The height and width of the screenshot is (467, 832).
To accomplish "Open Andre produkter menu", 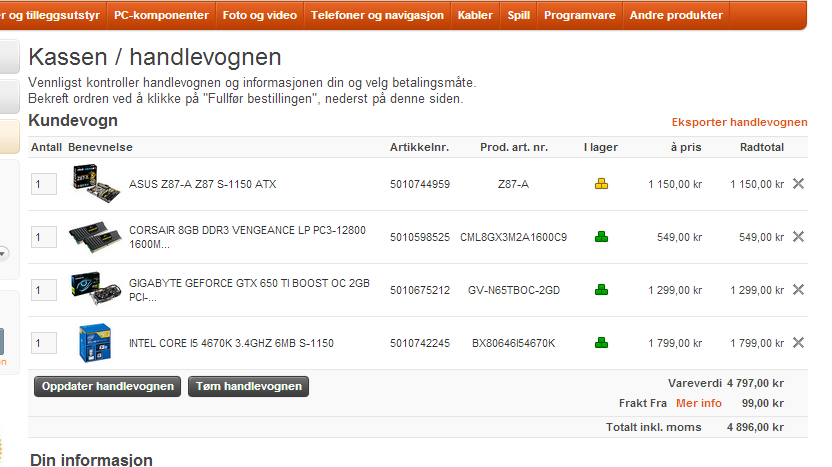I will click(x=676, y=15).
